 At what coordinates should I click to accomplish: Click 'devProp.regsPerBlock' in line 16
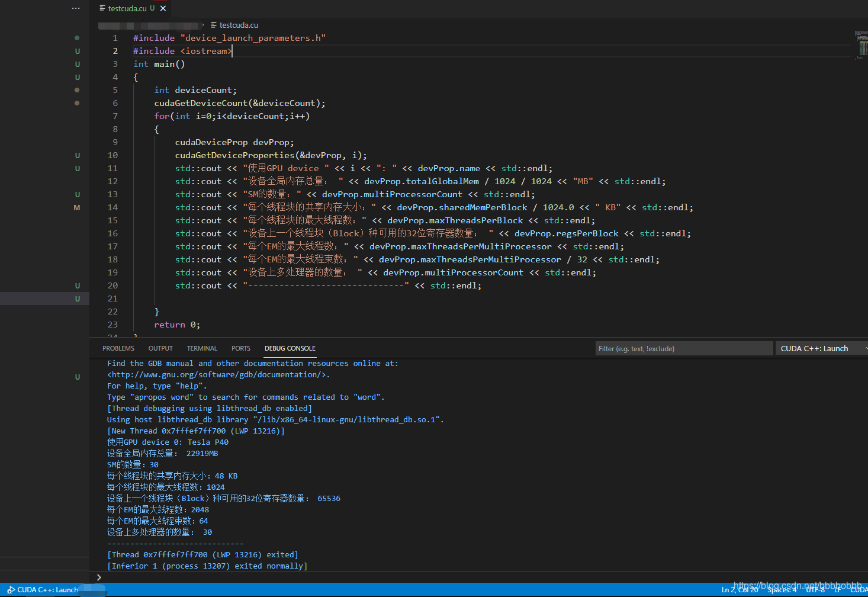[x=567, y=233]
